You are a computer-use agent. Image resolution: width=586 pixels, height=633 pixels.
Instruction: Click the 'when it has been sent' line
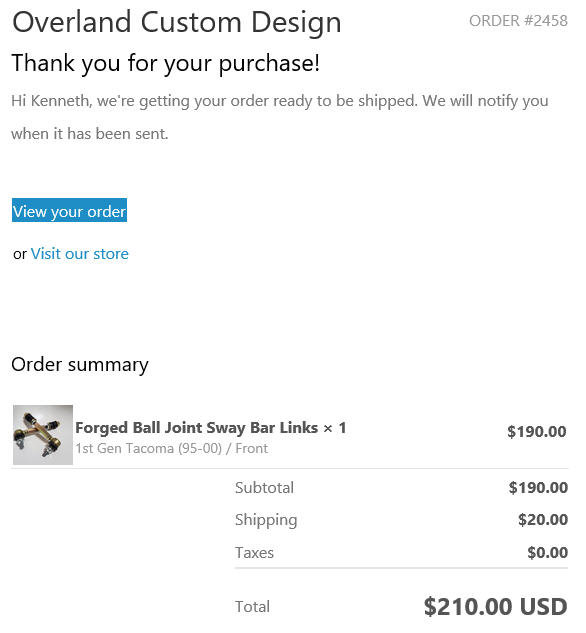[90, 134]
